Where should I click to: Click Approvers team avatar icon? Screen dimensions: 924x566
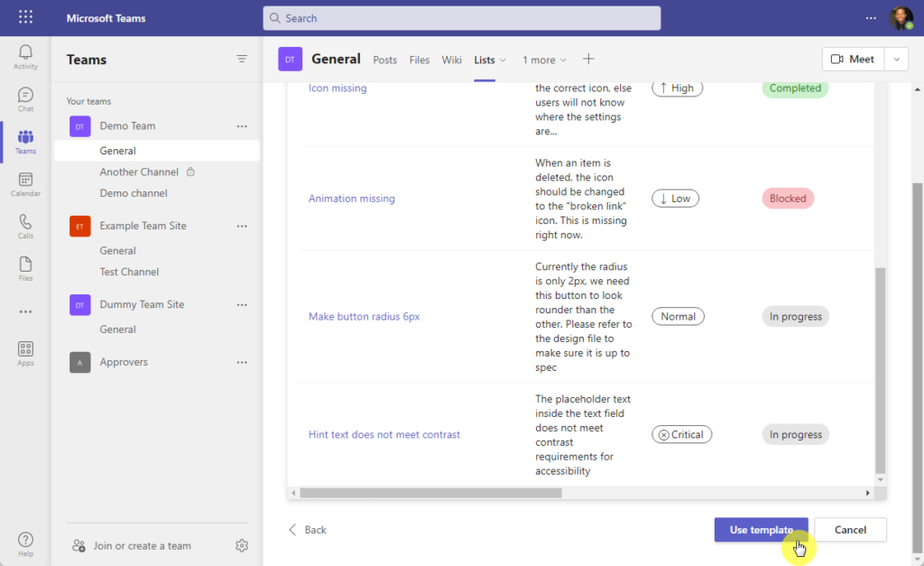[80, 363]
